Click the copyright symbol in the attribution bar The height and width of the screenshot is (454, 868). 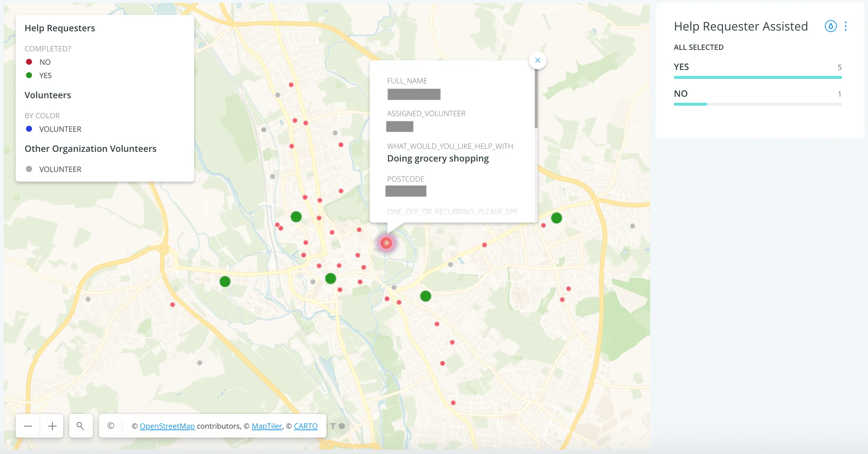110,426
